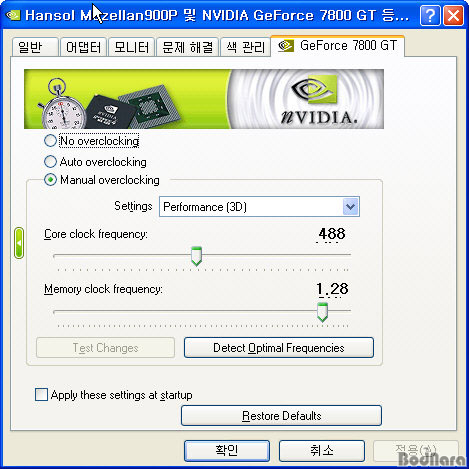Select Manual overclocking radio button

(50, 180)
